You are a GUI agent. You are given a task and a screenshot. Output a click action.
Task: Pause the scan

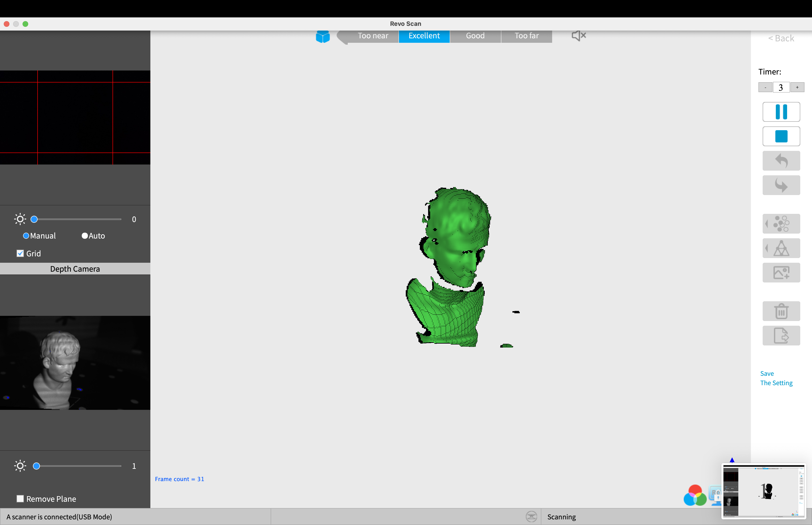pyautogui.click(x=781, y=112)
